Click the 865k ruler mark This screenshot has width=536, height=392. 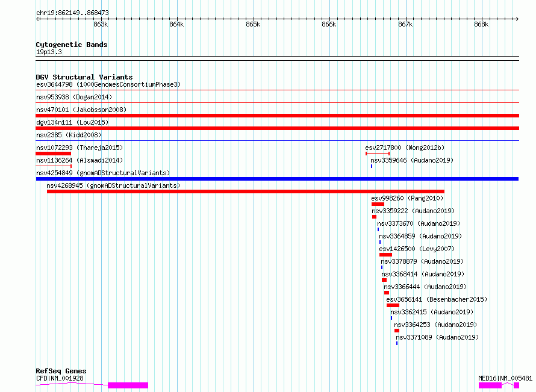coord(253,24)
